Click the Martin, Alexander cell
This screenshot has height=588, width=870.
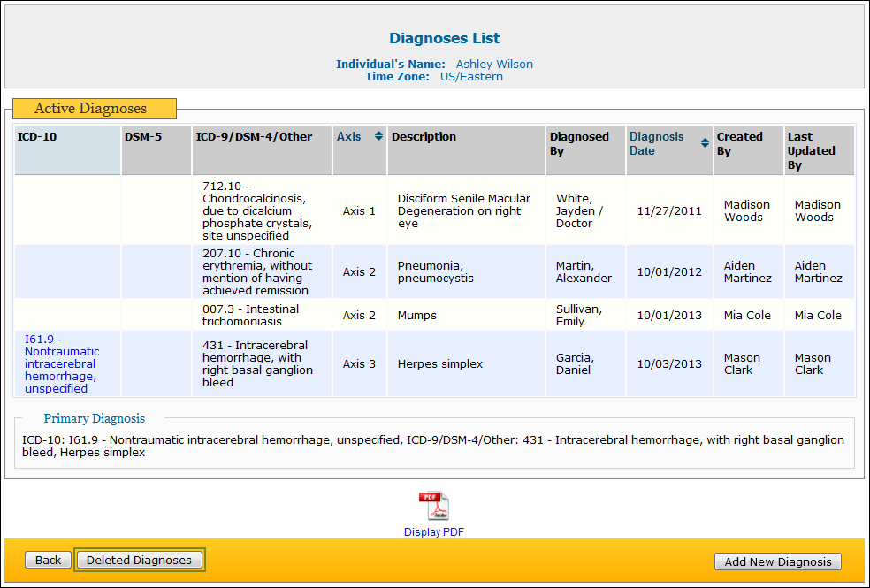[x=585, y=271]
